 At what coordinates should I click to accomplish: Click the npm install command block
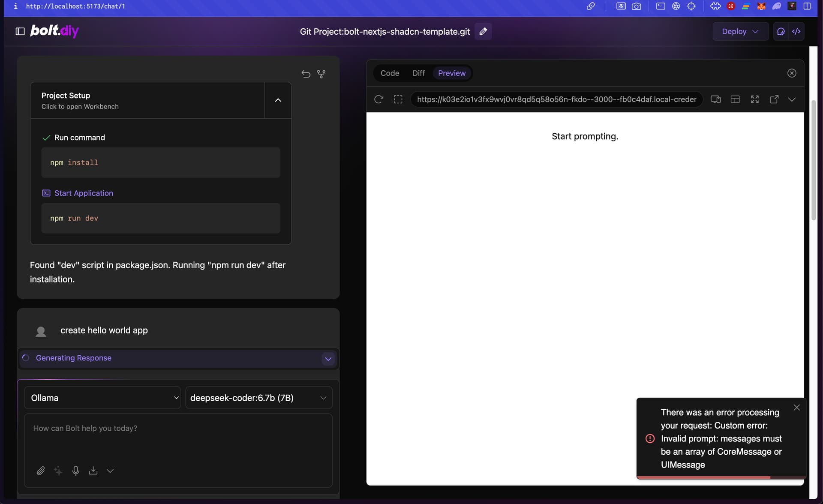tap(161, 162)
